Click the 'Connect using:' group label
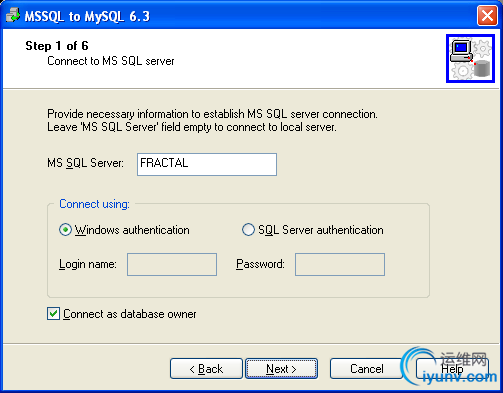This screenshot has width=503, height=393. 94,204
